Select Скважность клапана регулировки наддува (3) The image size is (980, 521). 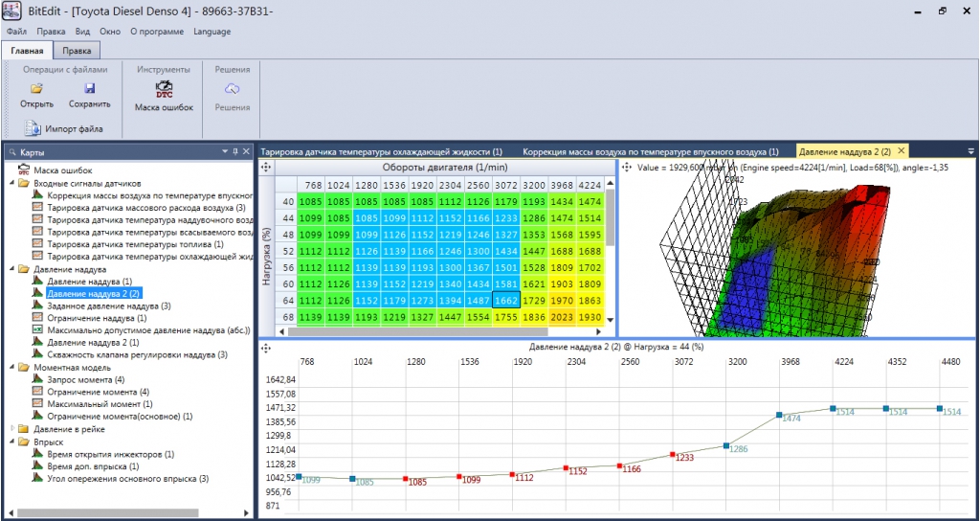(x=137, y=355)
